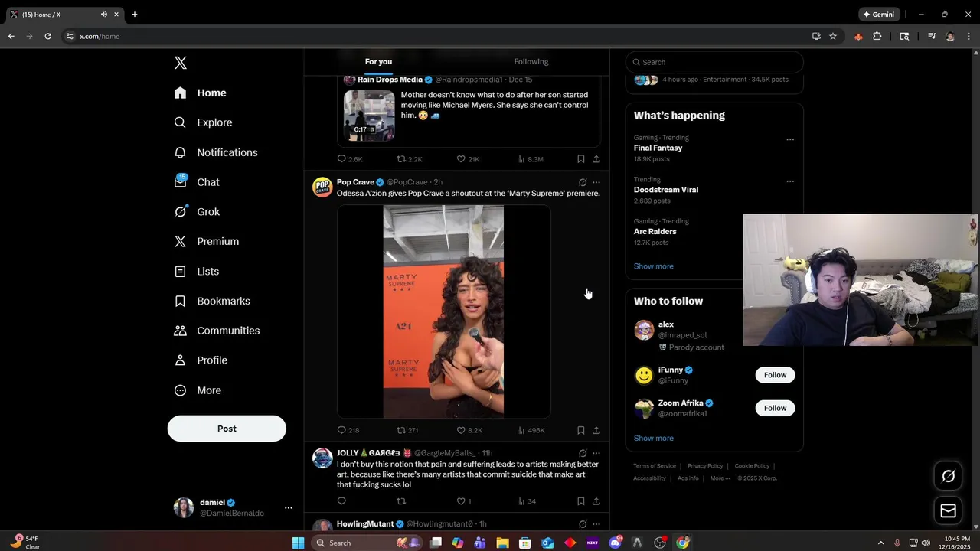Open Bookmarks in the sidebar
The width and height of the screenshot is (980, 551).
(212, 301)
